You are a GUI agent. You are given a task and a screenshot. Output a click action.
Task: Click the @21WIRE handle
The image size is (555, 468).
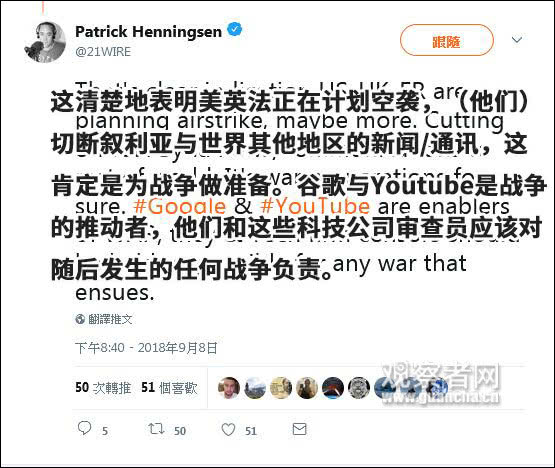[103, 52]
